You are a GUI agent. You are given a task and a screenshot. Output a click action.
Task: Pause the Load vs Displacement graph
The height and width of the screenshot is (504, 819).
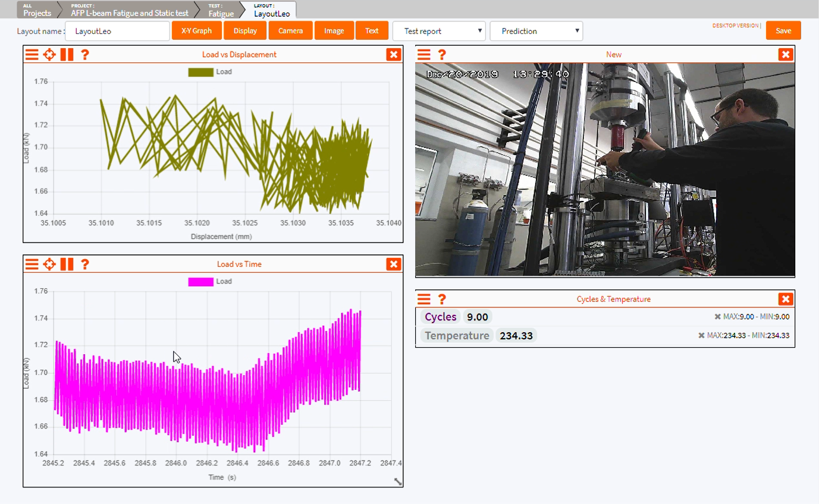pyautogui.click(x=67, y=55)
